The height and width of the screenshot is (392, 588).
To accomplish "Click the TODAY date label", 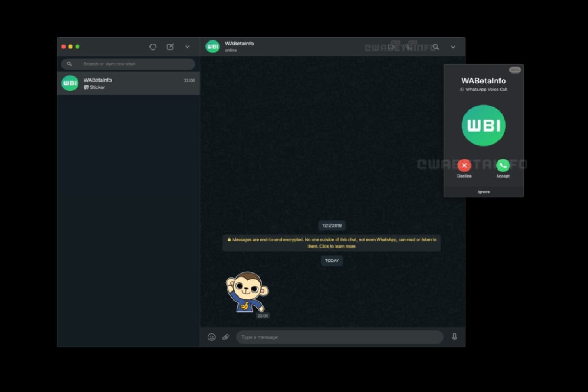I will point(332,261).
